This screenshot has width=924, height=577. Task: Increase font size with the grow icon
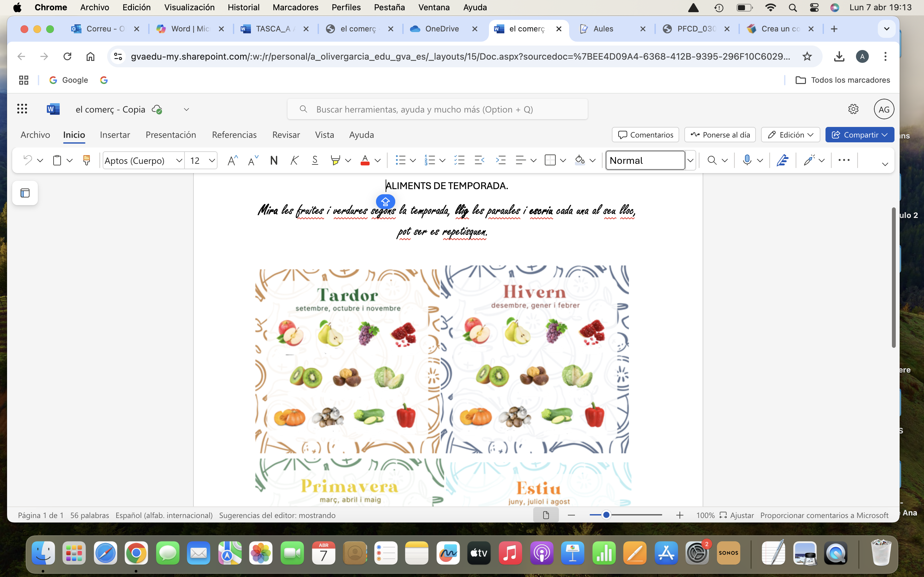click(232, 160)
